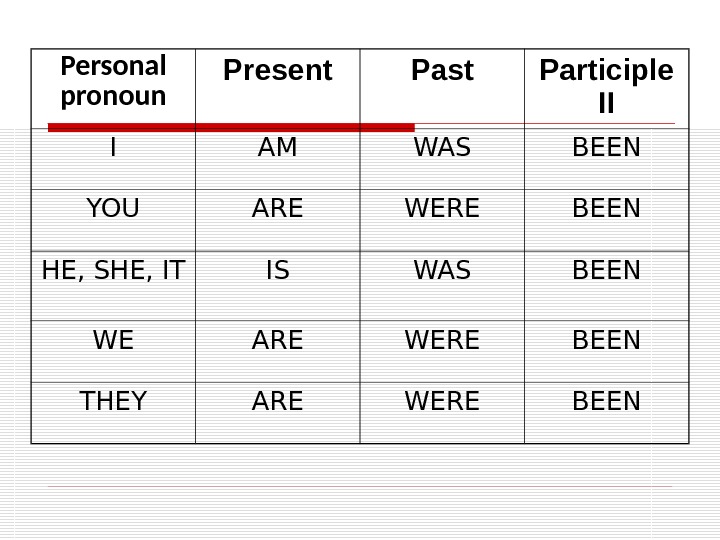Image resolution: width=720 pixels, height=540 pixels.
Task: Click "ARE" in the "YOU" row
Action: [x=277, y=209]
